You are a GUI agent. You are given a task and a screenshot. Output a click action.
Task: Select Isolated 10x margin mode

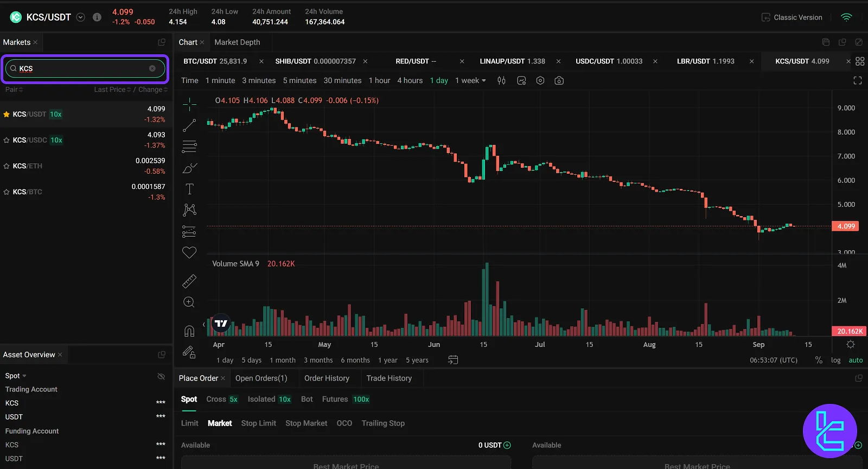coord(270,399)
